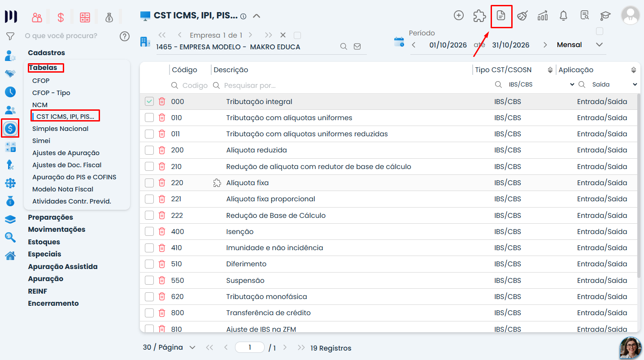This screenshot has width=644, height=360.
Task: Expand the Preparações menu section
Action: 50,217
